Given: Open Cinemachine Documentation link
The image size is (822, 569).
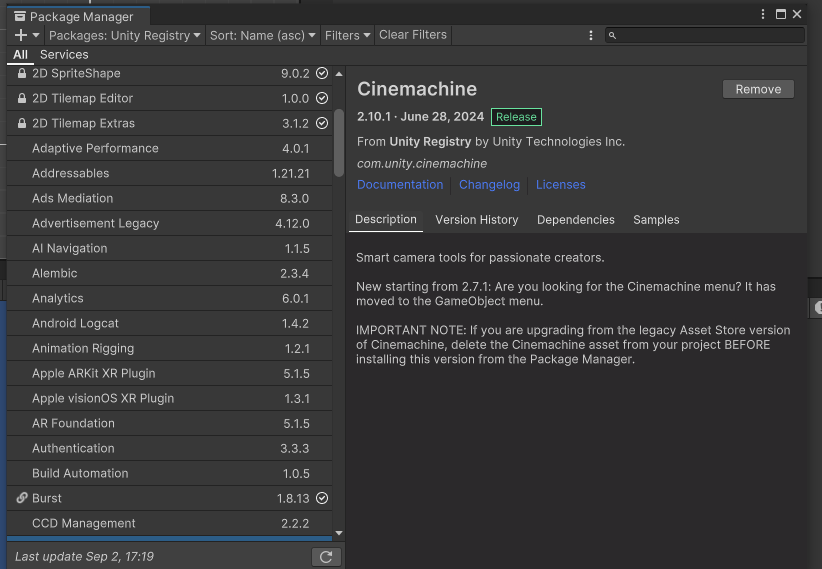Looking at the screenshot, I should (x=400, y=185).
